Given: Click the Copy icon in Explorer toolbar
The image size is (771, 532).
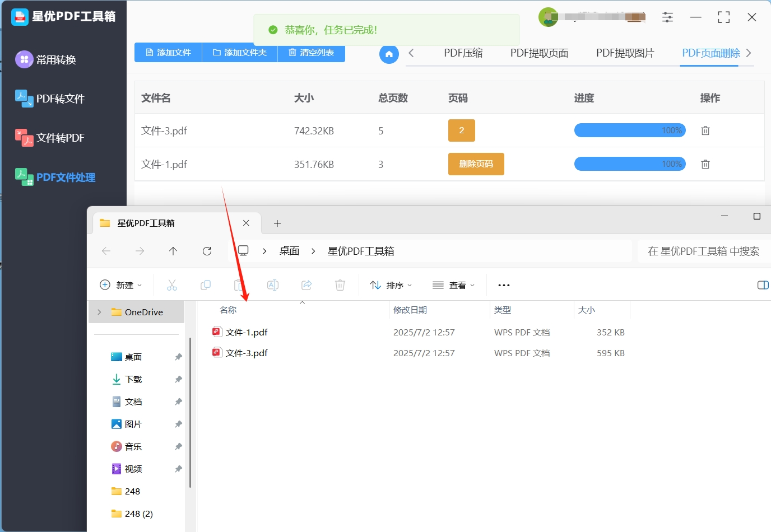Looking at the screenshot, I should pyautogui.click(x=206, y=285).
